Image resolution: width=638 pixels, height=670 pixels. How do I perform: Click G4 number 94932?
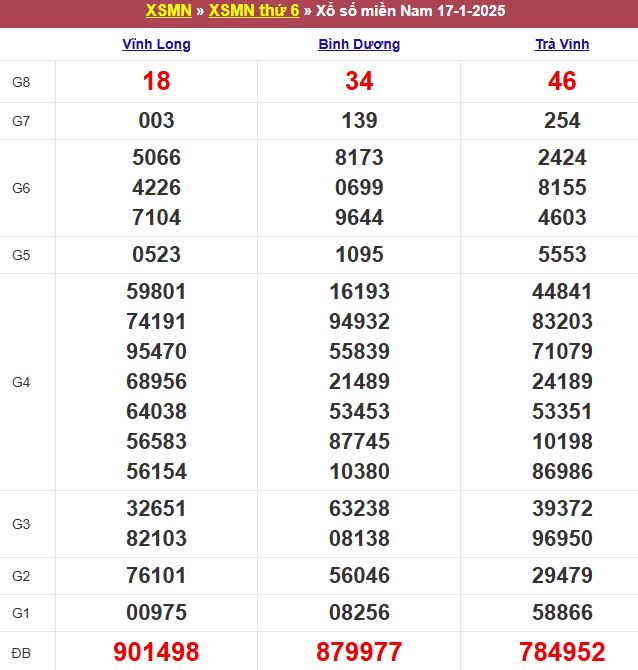(359, 321)
